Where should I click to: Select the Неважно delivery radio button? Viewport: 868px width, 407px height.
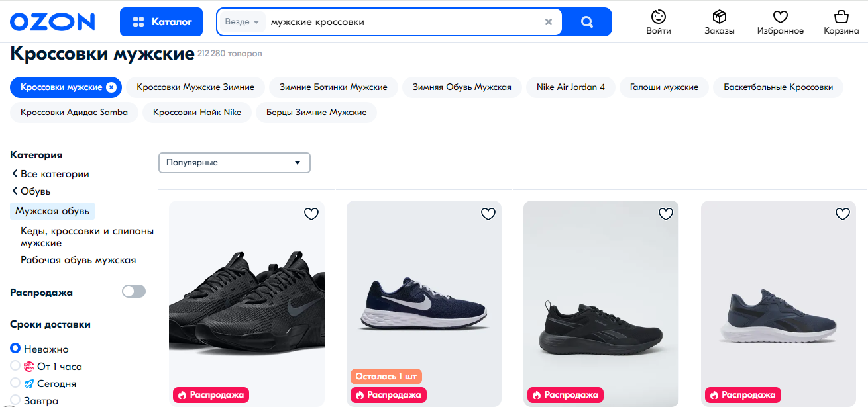tap(15, 349)
